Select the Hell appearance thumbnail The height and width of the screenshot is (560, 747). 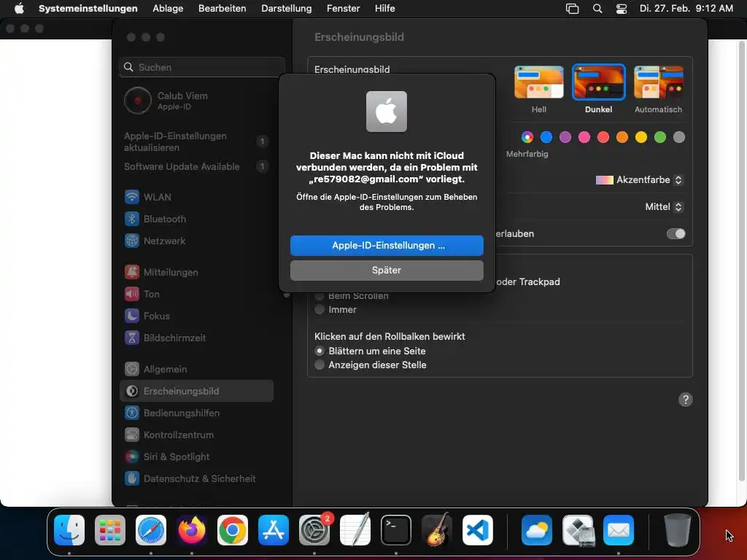[x=539, y=82]
